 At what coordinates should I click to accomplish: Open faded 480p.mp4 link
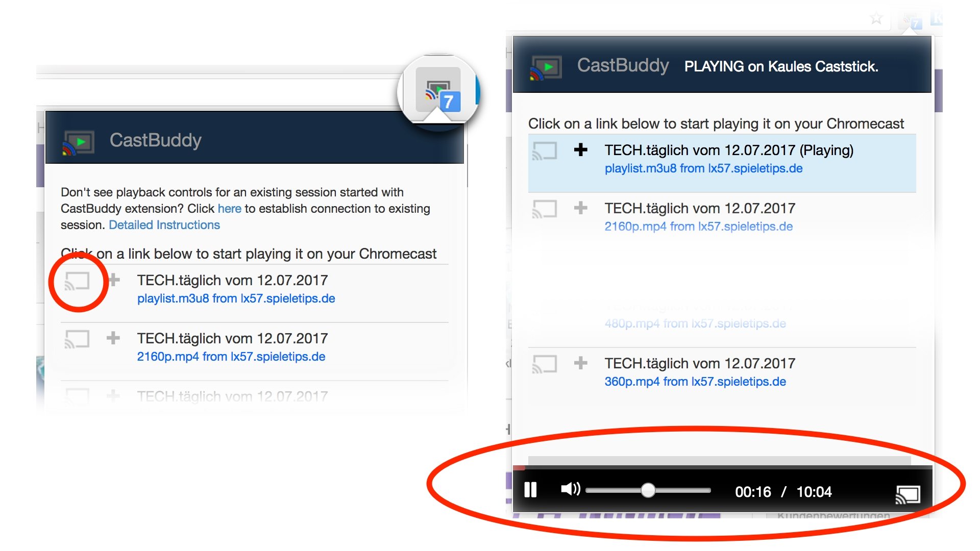(x=695, y=323)
